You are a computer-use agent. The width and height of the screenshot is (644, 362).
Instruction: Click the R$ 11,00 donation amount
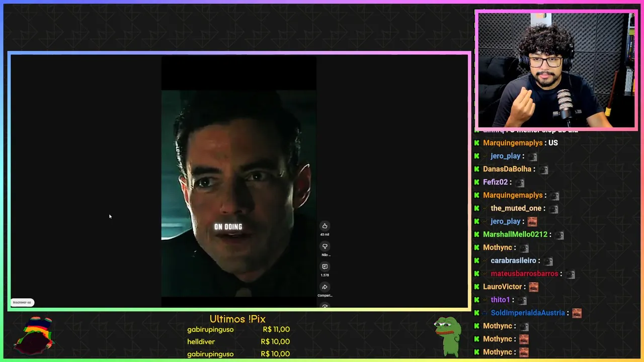276,329
